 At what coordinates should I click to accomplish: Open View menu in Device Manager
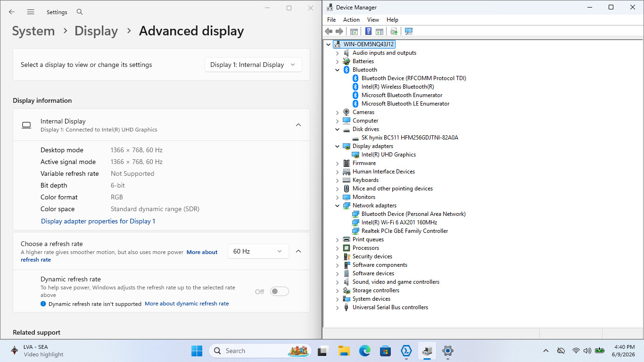(x=373, y=20)
